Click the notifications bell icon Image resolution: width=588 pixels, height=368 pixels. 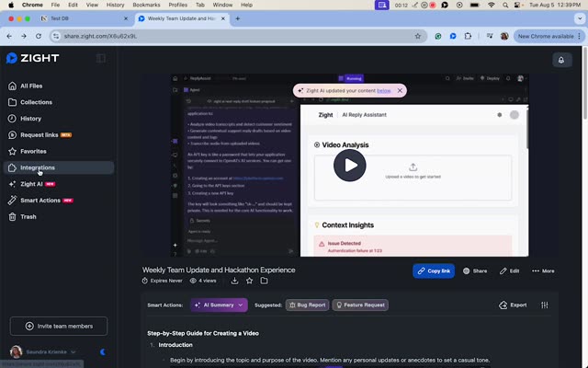point(561,60)
